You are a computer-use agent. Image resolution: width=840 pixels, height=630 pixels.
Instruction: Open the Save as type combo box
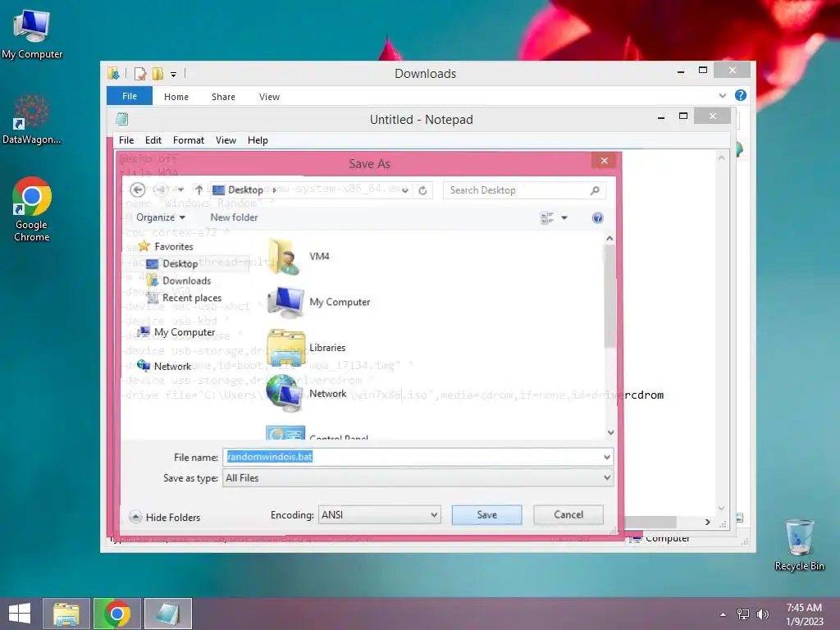[x=418, y=478]
